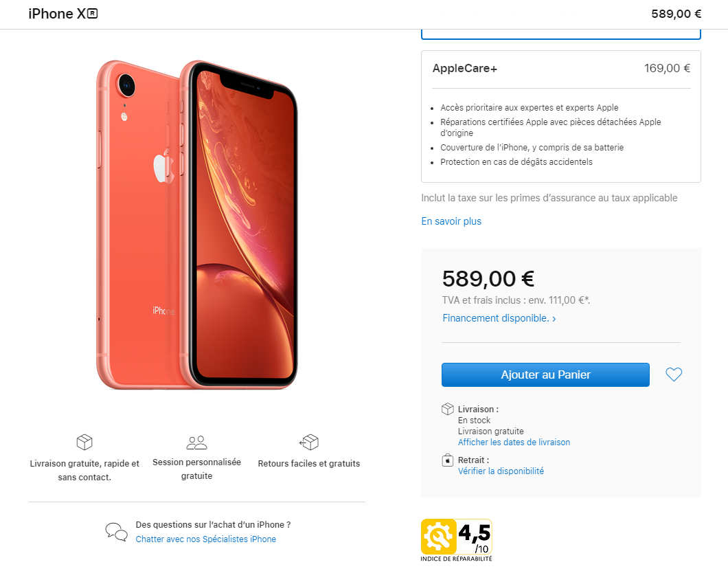The height and width of the screenshot is (582, 728).
Task: Select the AppleCare+ option card
Action: pos(561,117)
